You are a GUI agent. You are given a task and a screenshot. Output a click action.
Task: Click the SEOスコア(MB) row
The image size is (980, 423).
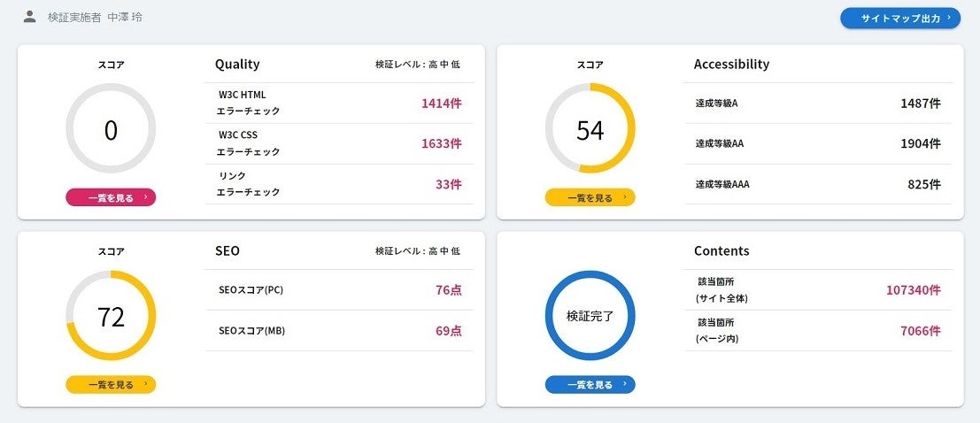(339, 331)
